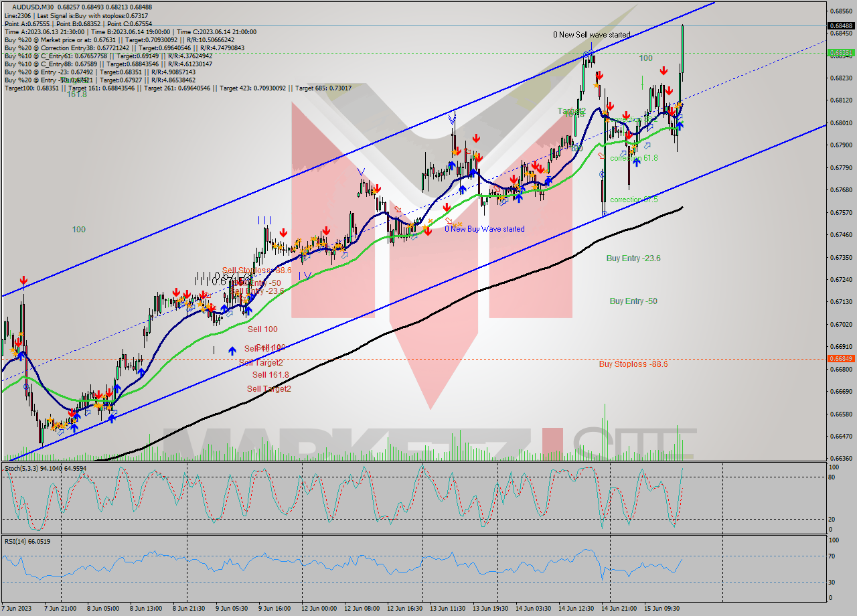
Task: Click the 'Sell Entry -23.6' label
Action: [x=258, y=291]
